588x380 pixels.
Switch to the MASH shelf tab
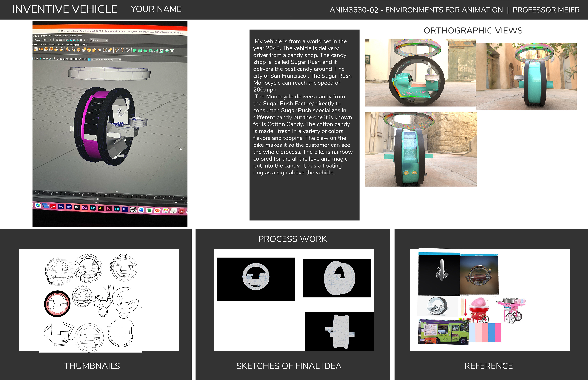click(60, 45)
